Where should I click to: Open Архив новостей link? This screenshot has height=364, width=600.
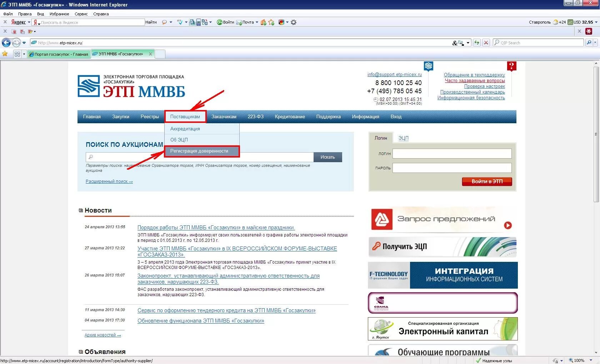103,335
